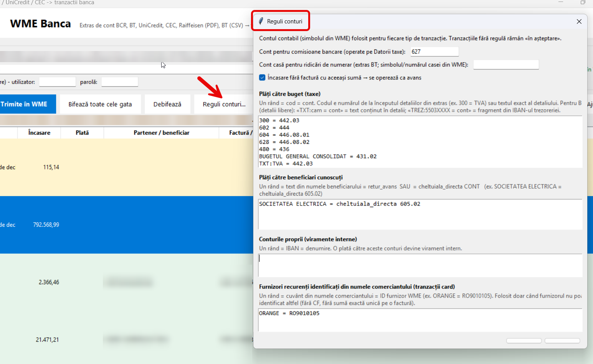Viewport: 593px width, 364px height.
Task: Click the 'Furnizori recurenți identificați' section heading
Action: coord(357,287)
